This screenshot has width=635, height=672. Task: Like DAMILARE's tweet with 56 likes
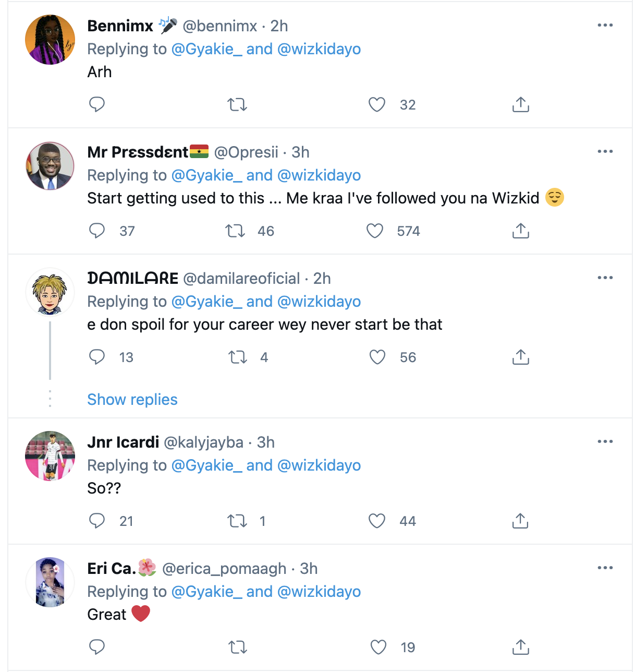tap(377, 357)
